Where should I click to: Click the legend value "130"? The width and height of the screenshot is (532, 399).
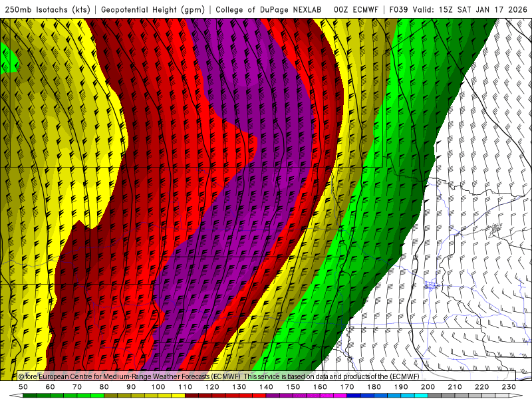239,387
